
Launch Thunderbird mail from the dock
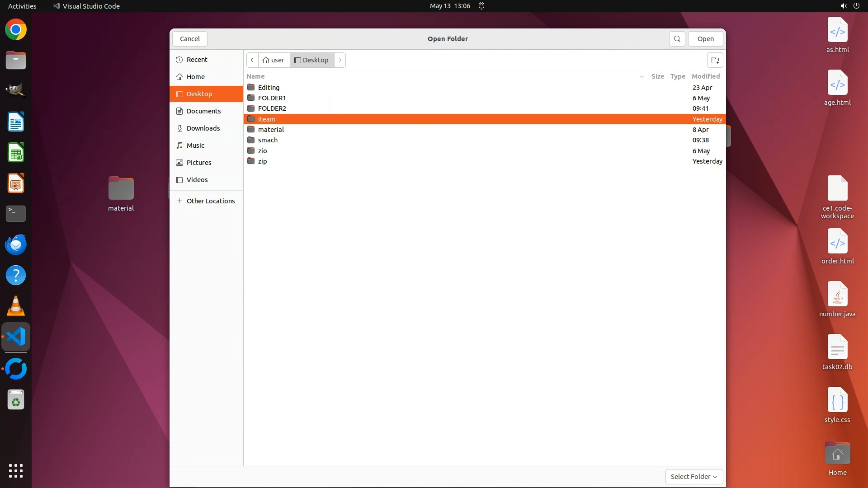pyautogui.click(x=16, y=244)
